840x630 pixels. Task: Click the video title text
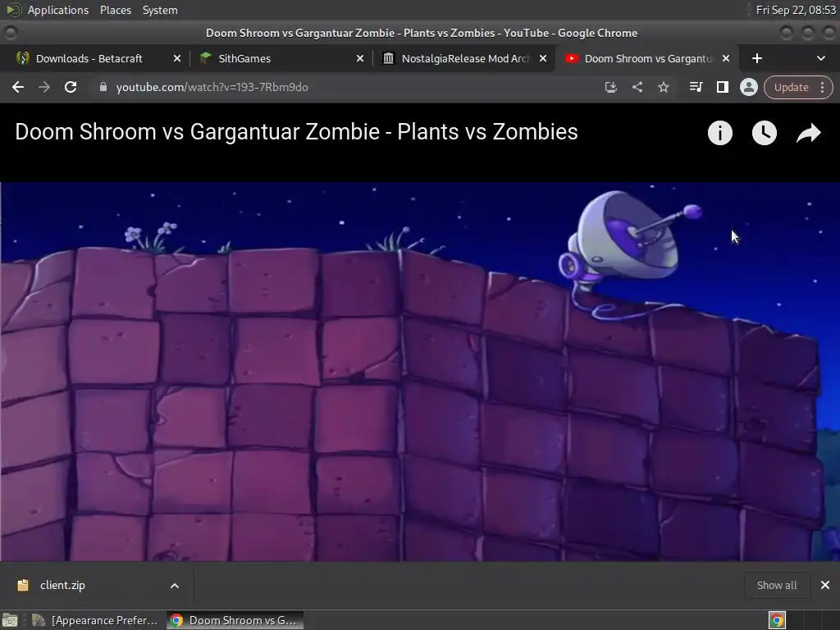click(x=296, y=132)
